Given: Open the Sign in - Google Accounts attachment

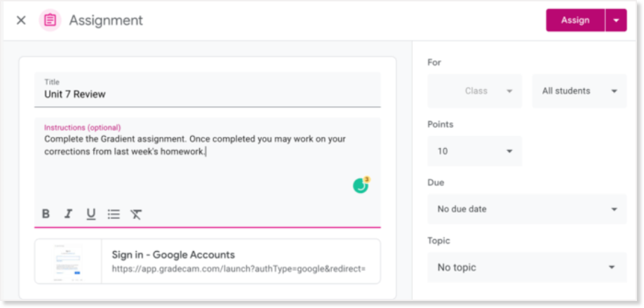Looking at the screenshot, I should click(173, 255).
